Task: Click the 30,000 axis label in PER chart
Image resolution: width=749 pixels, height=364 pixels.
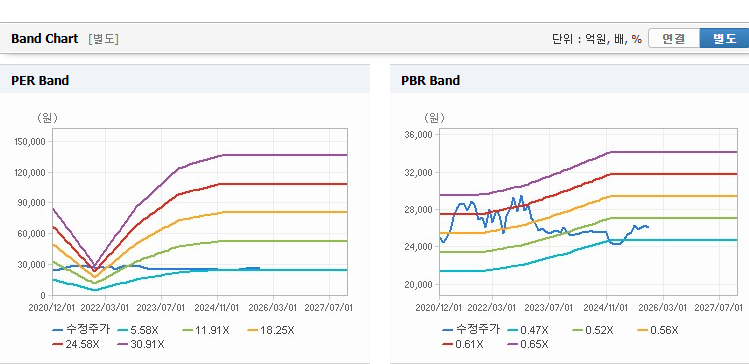Action: click(32, 265)
